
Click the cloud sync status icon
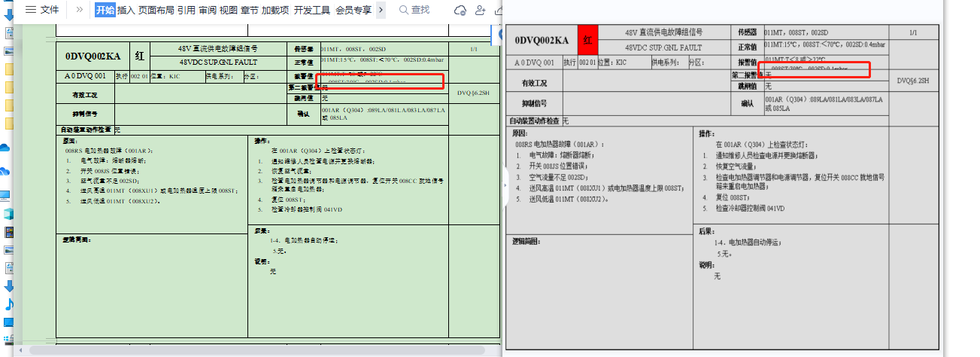[460, 10]
